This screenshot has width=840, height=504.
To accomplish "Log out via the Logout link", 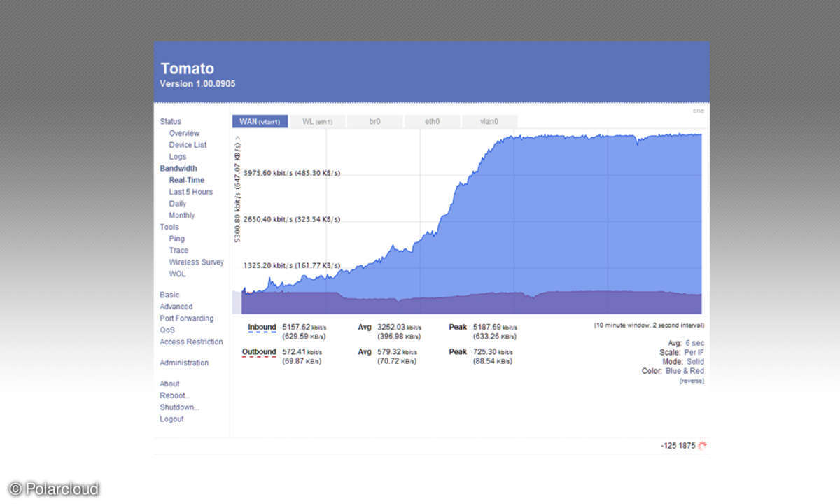I will click(x=171, y=419).
